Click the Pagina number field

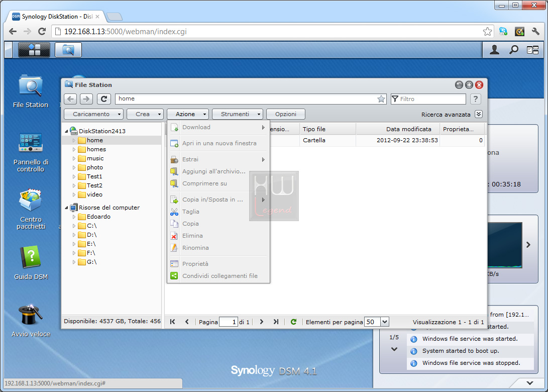tap(229, 322)
